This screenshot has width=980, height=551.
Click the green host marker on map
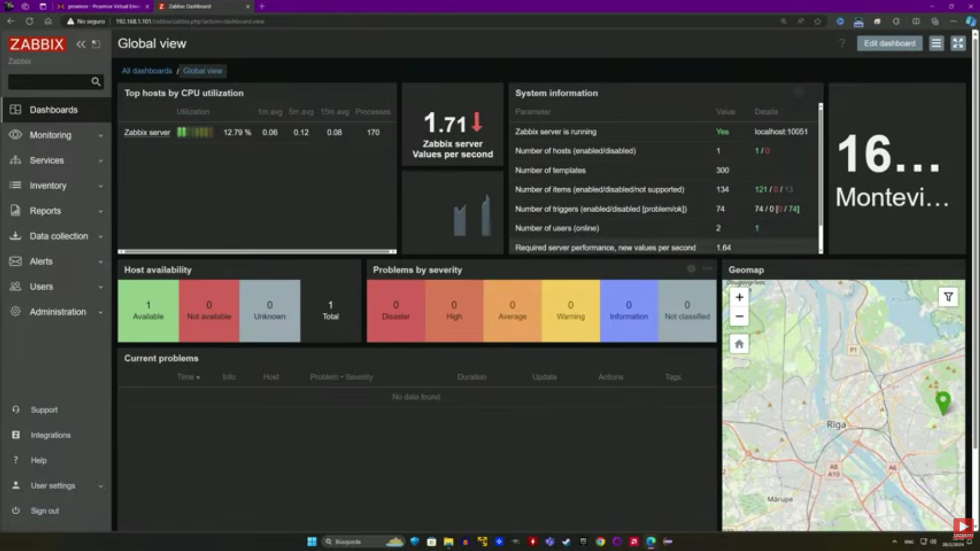tap(943, 403)
